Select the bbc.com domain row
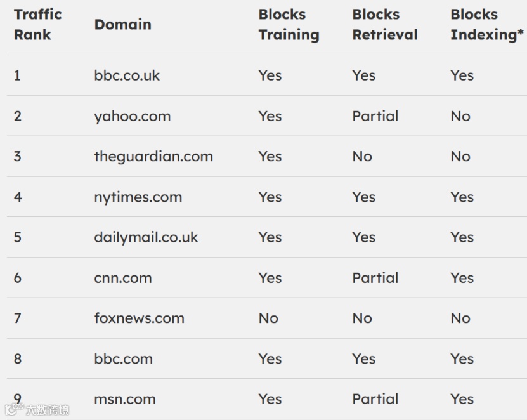 pos(264,358)
